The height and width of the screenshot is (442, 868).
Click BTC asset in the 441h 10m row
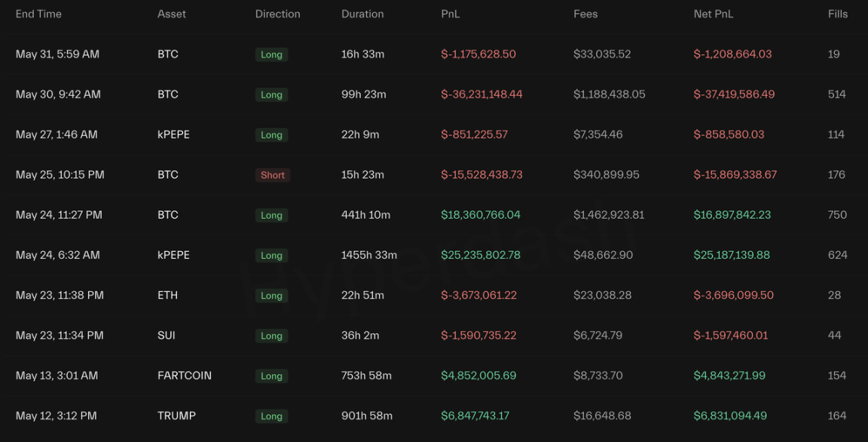pyautogui.click(x=168, y=215)
